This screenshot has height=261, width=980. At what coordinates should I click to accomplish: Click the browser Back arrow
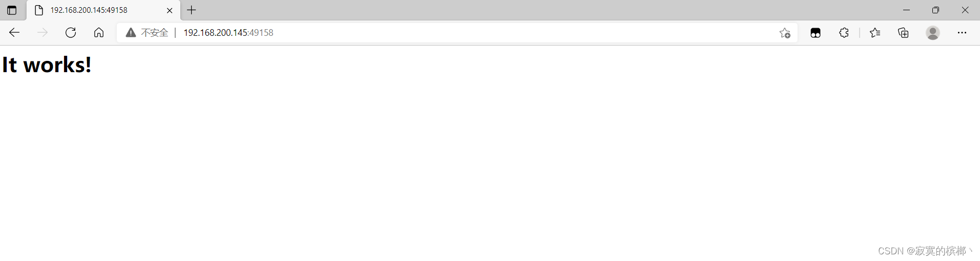[14, 33]
